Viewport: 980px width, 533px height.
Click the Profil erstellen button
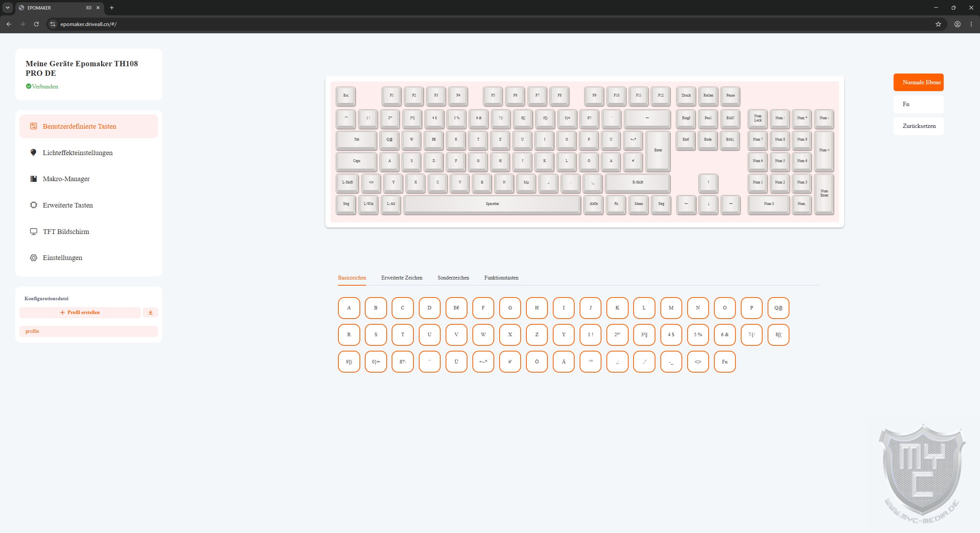pyautogui.click(x=80, y=312)
